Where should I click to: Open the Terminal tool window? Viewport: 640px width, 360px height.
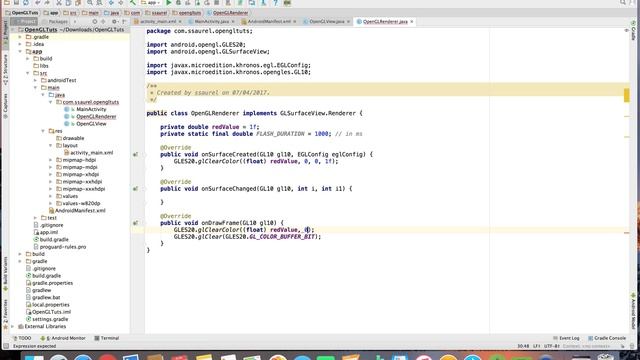pyautogui.click(x=107, y=338)
